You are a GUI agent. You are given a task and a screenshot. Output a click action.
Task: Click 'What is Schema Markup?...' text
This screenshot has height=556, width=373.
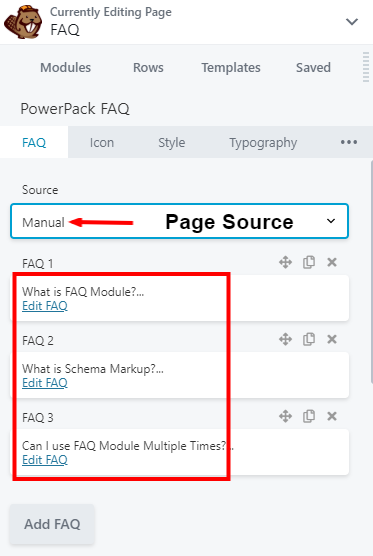tap(93, 369)
